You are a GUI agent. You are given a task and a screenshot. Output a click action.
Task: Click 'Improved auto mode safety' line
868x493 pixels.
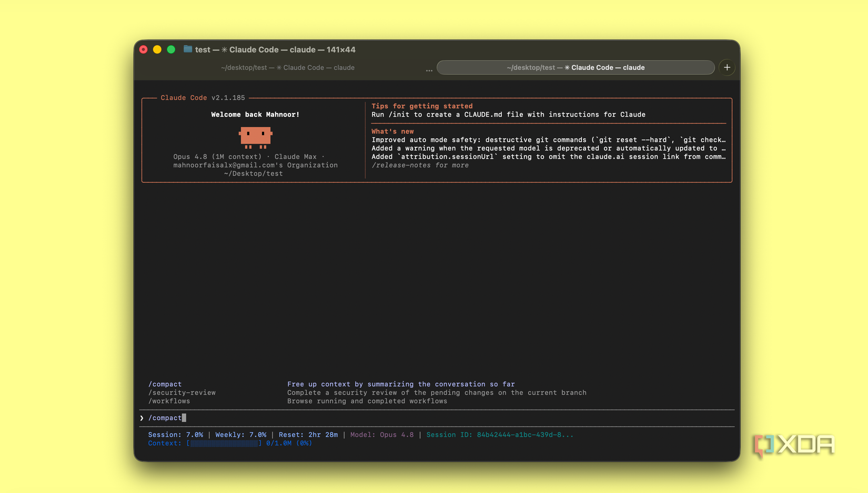(549, 140)
